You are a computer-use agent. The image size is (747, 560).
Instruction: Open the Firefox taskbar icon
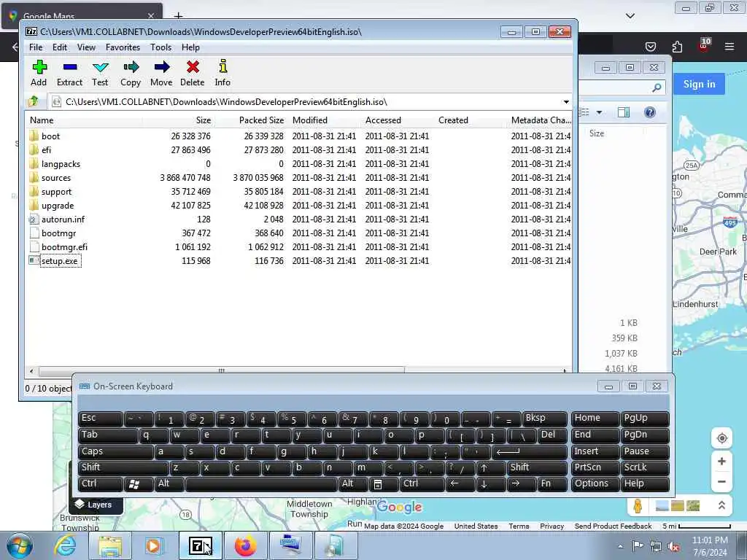pyautogui.click(x=245, y=545)
